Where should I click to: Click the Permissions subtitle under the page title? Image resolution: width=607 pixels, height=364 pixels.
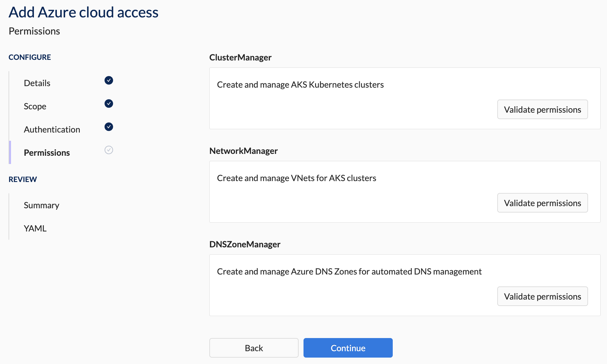[34, 31]
